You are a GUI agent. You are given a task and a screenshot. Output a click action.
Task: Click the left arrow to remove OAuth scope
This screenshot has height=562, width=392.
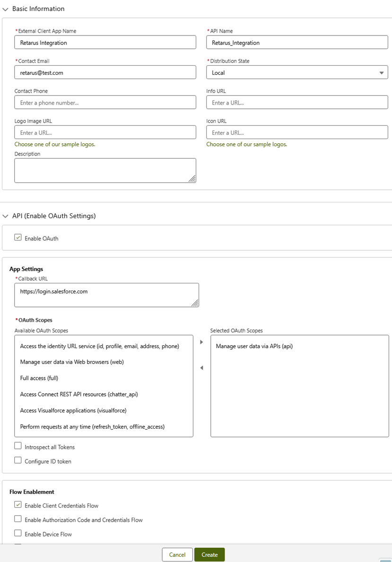coord(201,368)
